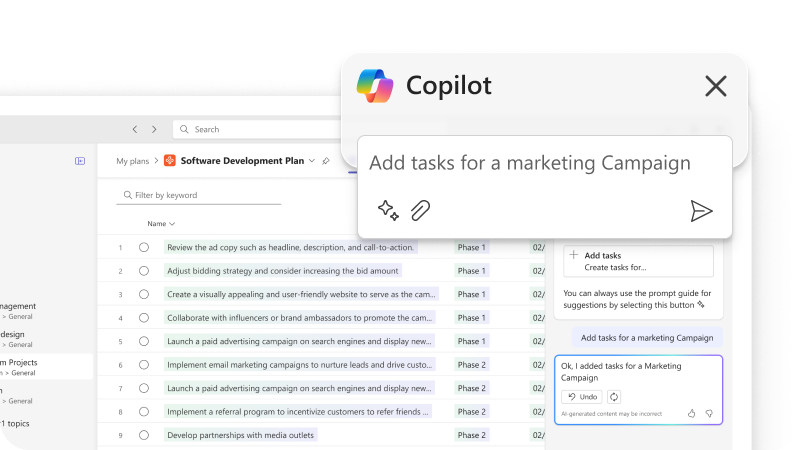Click the Filter by keyword field
Screen dimensions: 800x450
tap(199, 195)
